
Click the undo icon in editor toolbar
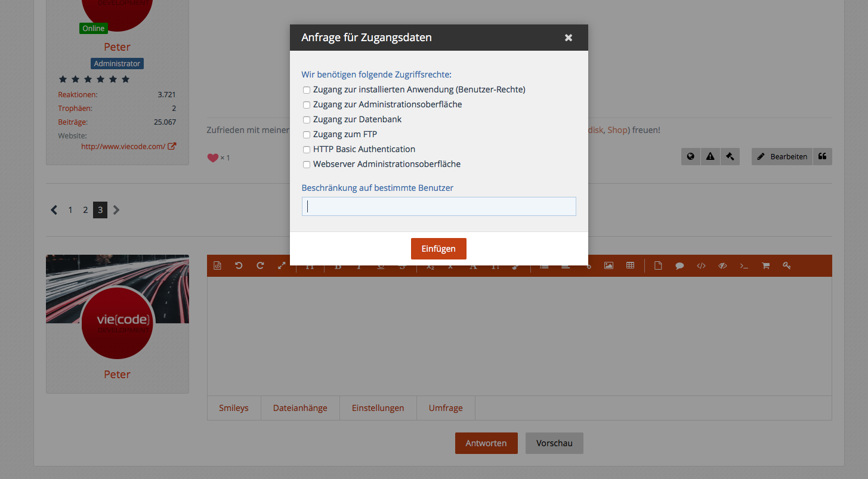point(239,266)
